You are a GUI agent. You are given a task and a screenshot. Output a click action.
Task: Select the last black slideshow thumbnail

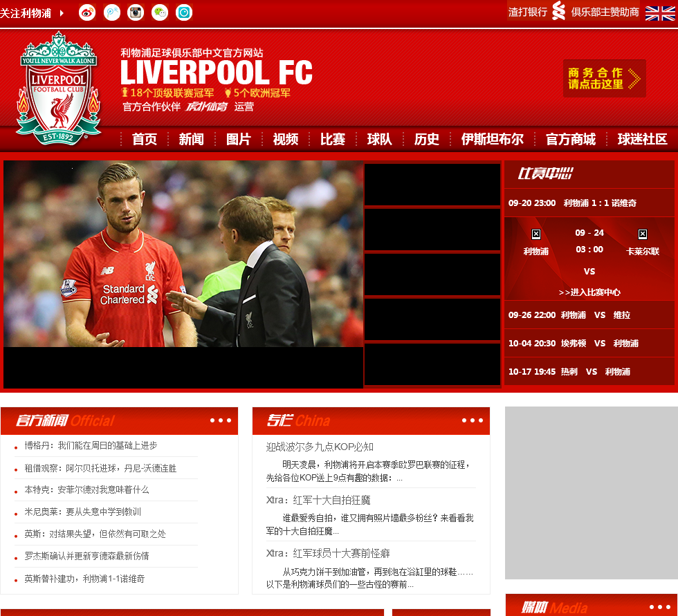point(432,364)
